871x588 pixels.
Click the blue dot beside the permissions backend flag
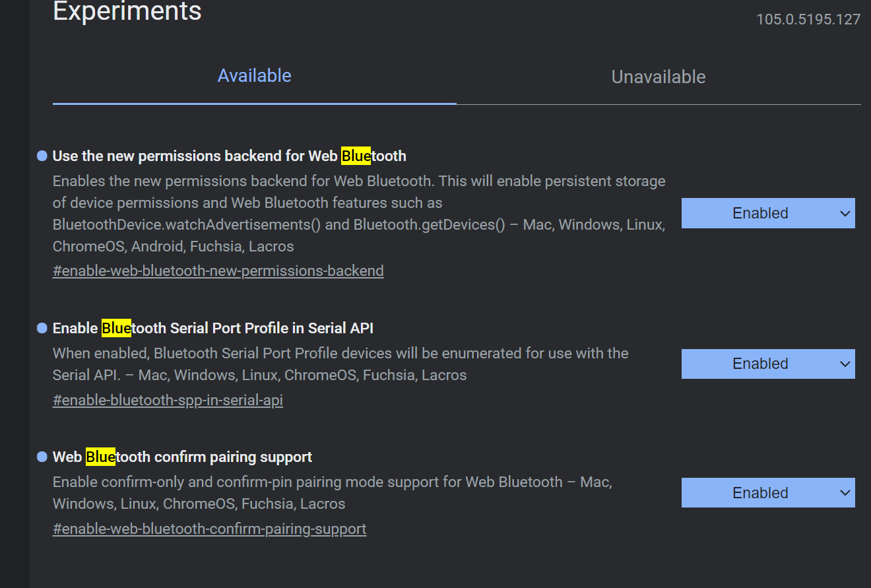[x=41, y=156]
